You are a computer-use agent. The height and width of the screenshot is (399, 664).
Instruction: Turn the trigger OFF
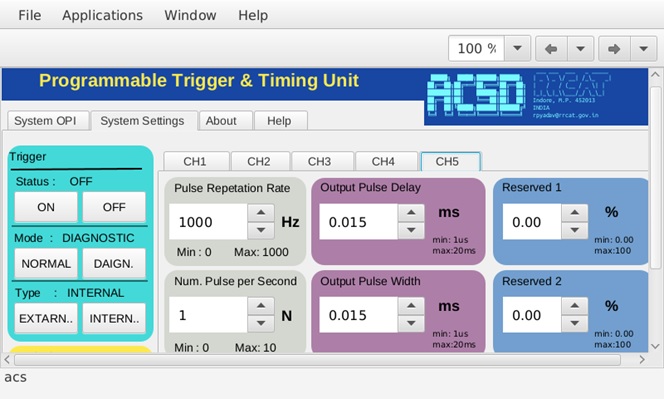[x=114, y=207]
